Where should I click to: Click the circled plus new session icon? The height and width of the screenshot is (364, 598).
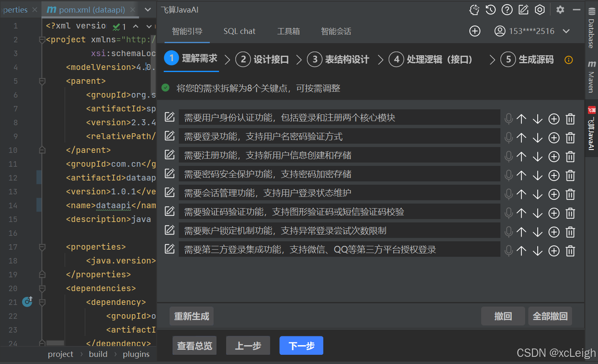coord(475,31)
